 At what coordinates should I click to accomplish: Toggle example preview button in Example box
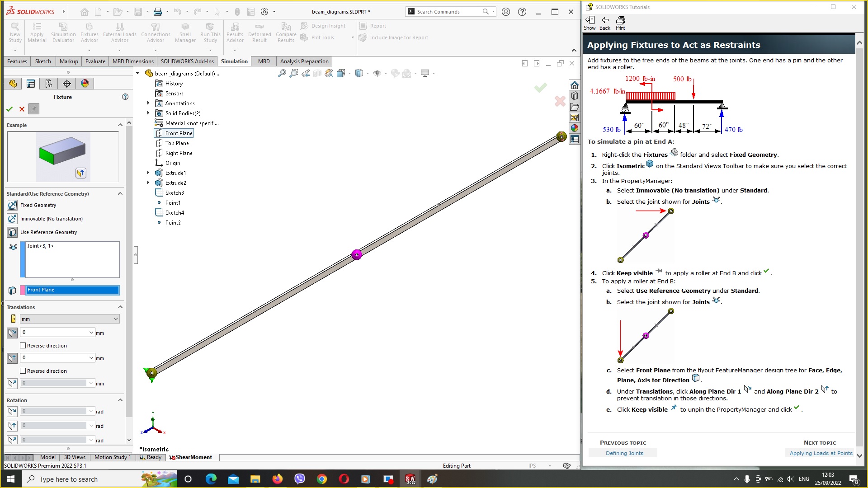click(81, 173)
